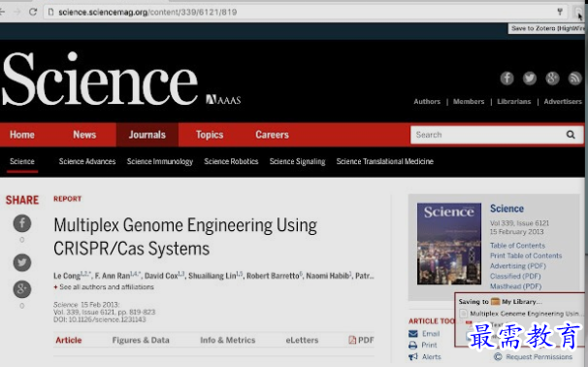
Task: Go to Science Advances
Action: tap(87, 161)
